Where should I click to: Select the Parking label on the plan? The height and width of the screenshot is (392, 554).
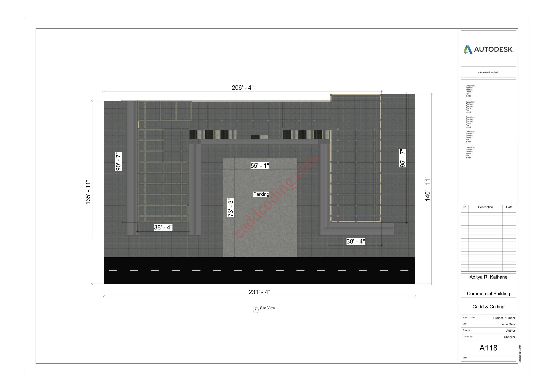click(261, 194)
